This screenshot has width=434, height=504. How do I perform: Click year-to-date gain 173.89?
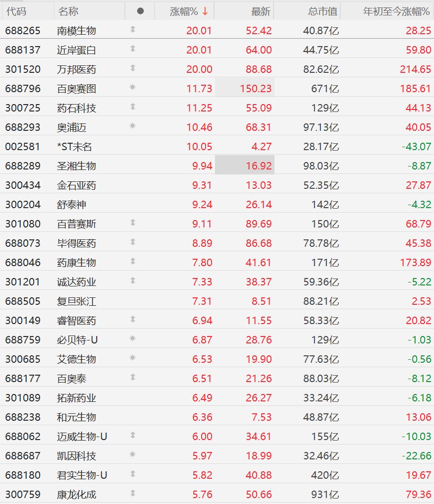tap(415, 263)
